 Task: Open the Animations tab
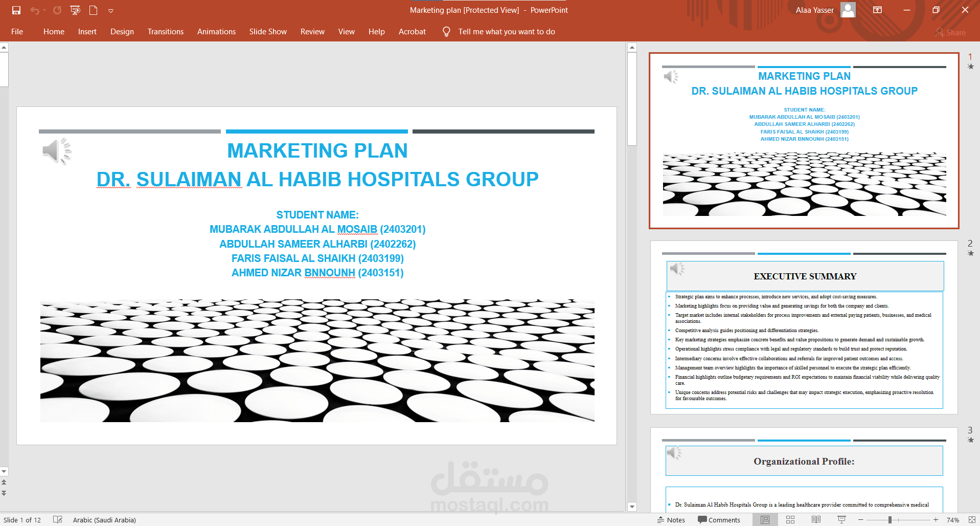[x=216, y=32]
